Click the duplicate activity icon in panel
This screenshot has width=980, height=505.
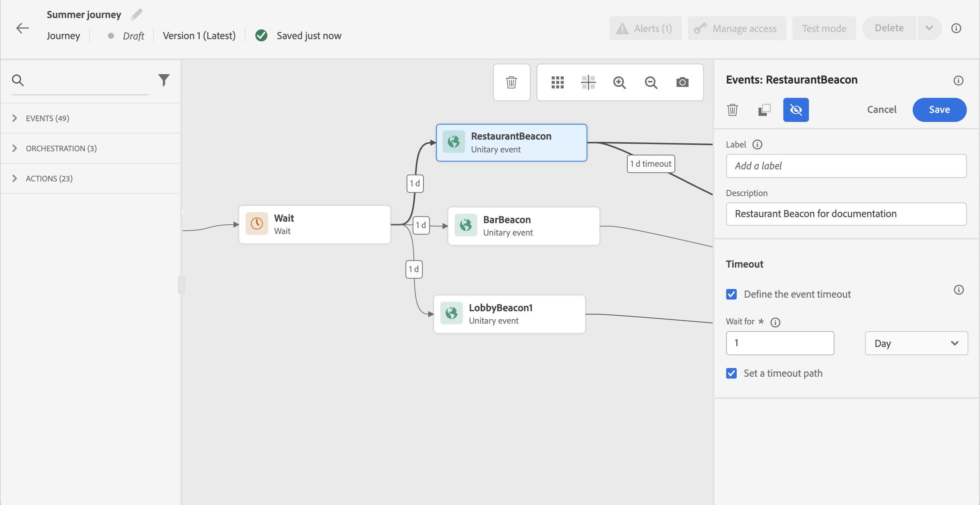click(x=764, y=110)
